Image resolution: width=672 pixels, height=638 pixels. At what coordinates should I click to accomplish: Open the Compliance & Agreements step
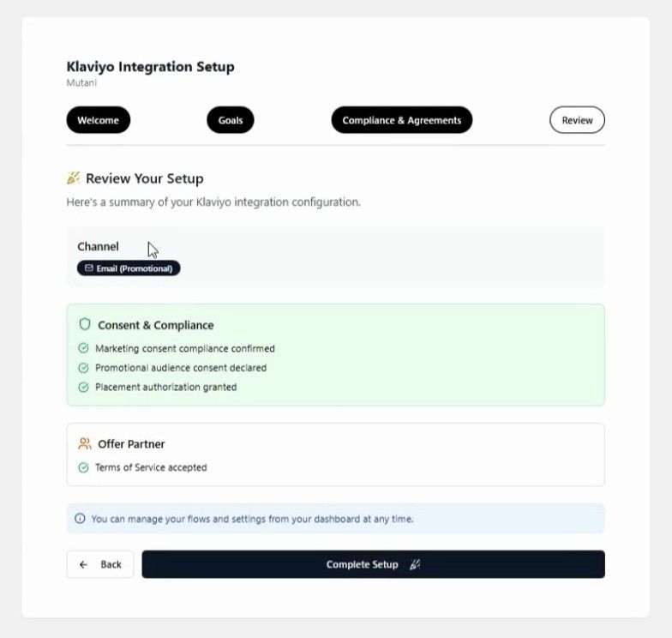coord(401,121)
